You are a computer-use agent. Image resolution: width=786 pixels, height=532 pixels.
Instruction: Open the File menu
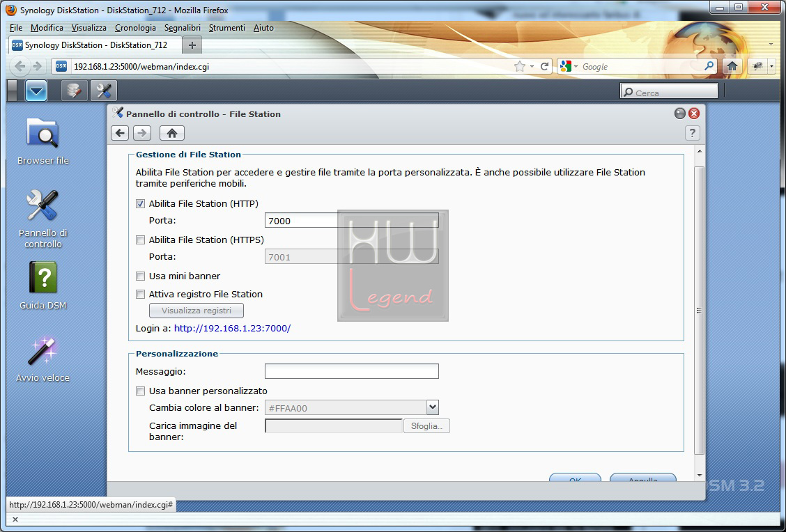pyautogui.click(x=16, y=28)
